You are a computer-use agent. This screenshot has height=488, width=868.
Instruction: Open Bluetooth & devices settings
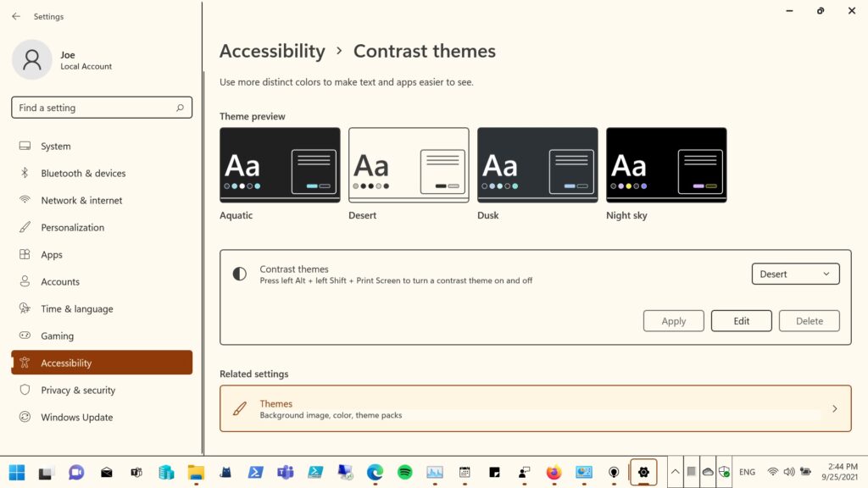(83, 173)
